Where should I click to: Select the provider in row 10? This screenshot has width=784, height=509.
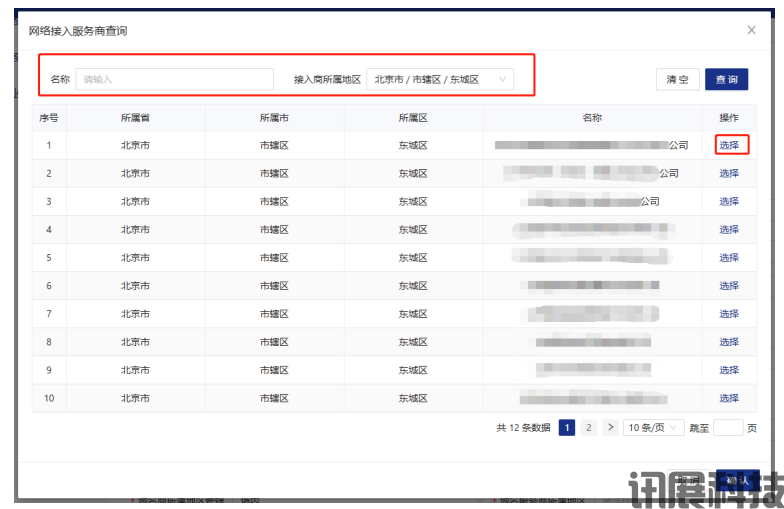(729, 398)
